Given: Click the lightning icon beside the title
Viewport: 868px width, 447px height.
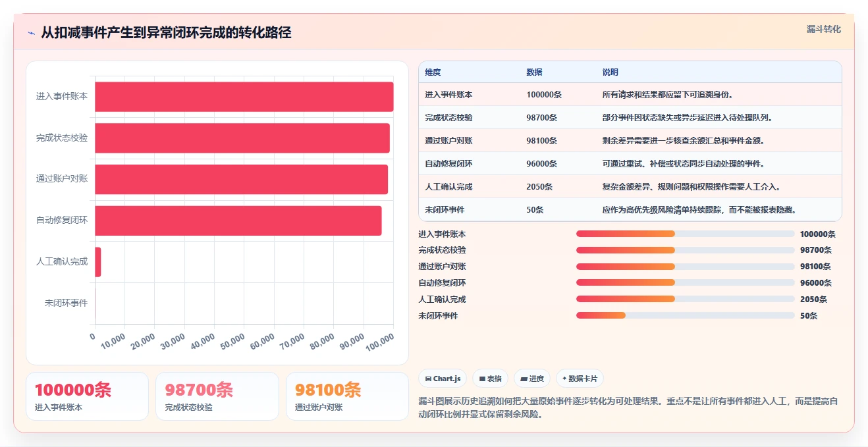Looking at the screenshot, I should [x=31, y=33].
